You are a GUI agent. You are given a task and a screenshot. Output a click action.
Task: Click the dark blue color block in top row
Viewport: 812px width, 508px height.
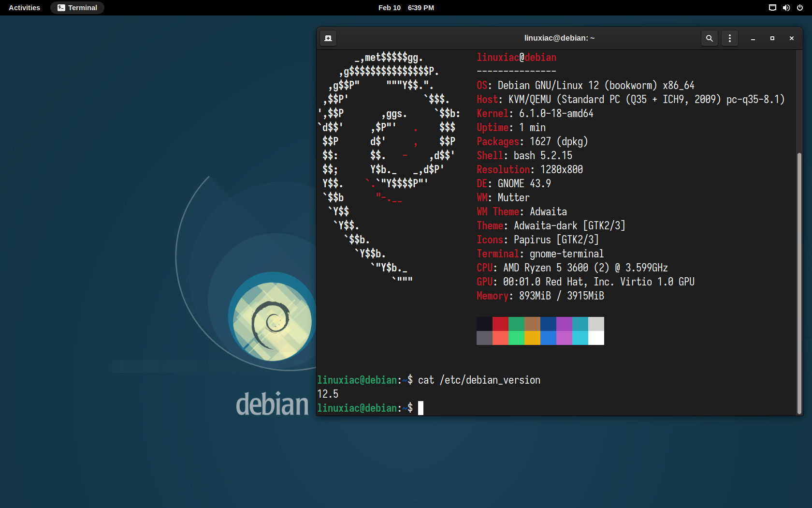click(548, 324)
